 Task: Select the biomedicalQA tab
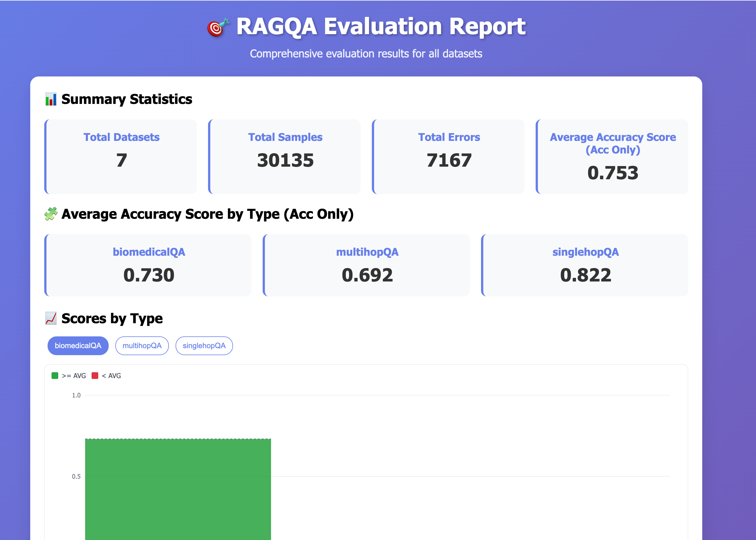coord(78,345)
